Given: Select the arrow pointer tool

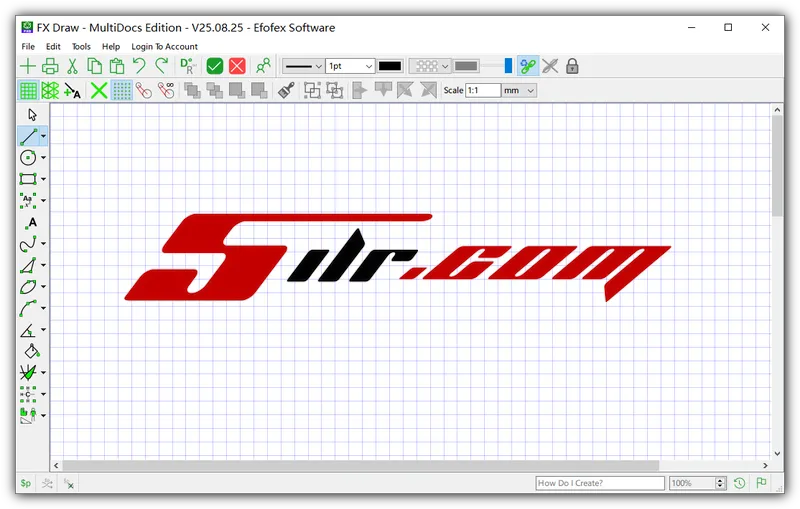Looking at the screenshot, I should point(32,115).
